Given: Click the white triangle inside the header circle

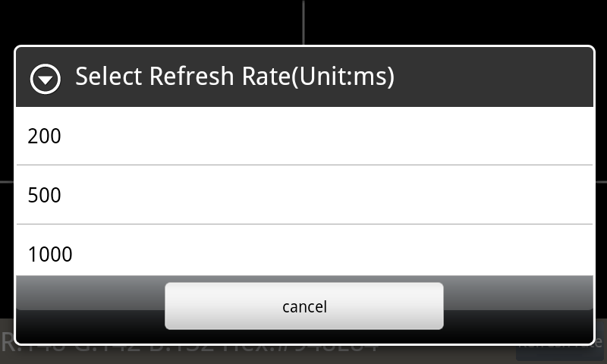Looking at the screenshot, I should tap(46, 80).
